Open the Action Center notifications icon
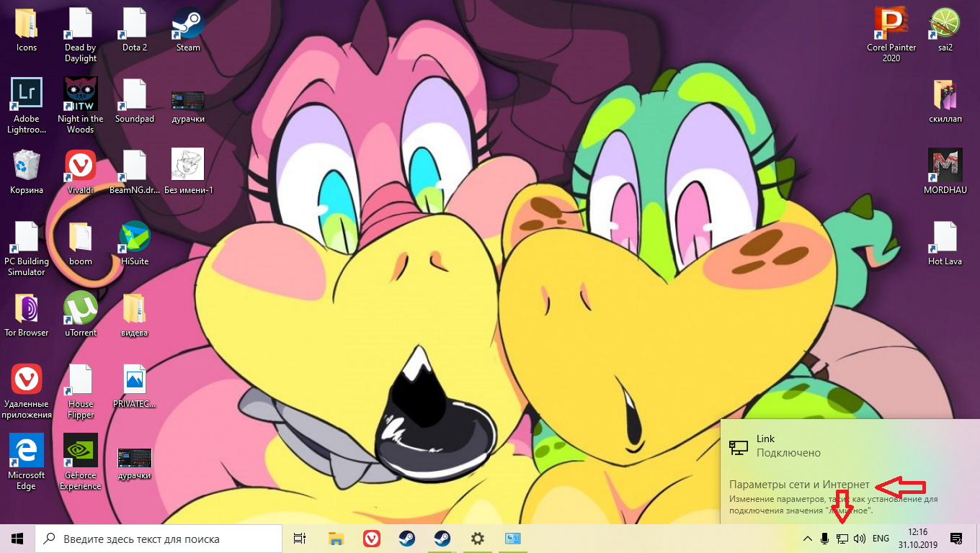This screenshot has height=553, width=980. point(956,539)
